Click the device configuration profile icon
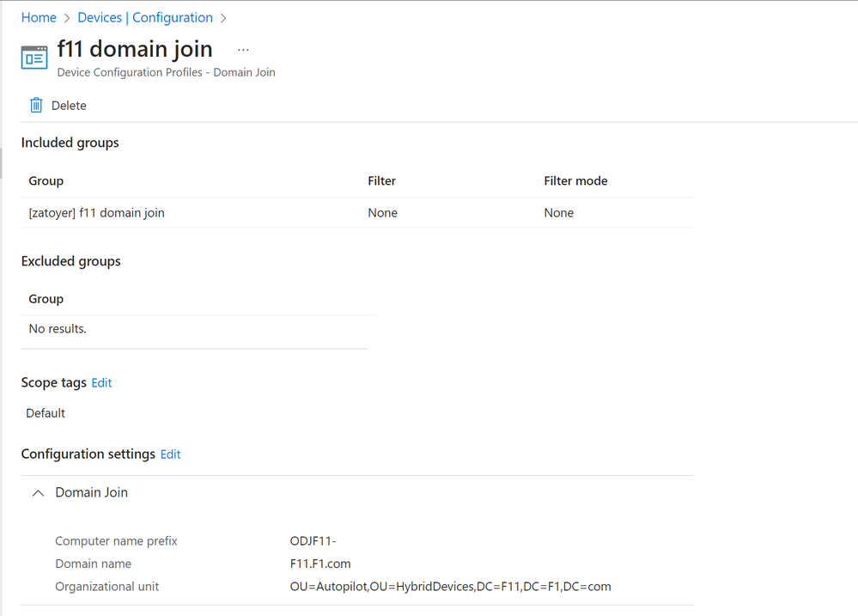This screenshot has width=858, height=616. (x=34, y=58)
